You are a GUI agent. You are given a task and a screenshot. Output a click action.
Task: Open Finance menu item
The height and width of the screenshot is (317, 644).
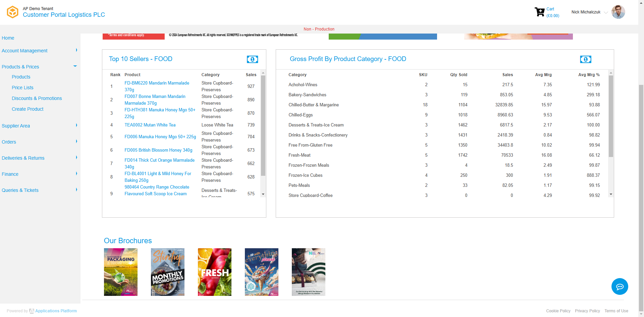coord(10,174)
